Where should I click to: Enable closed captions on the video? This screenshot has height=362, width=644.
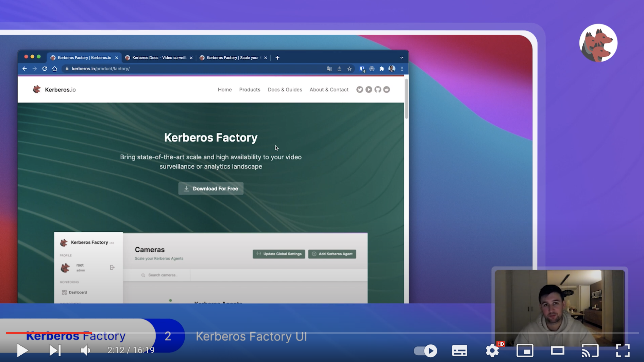tap(459, 351)
